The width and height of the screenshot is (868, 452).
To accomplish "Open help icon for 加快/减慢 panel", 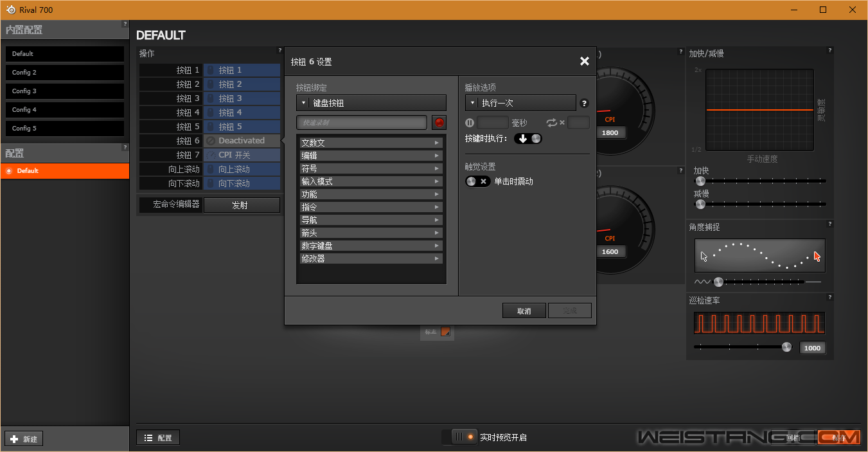I will pyautogui.click(x=830, y=50).
